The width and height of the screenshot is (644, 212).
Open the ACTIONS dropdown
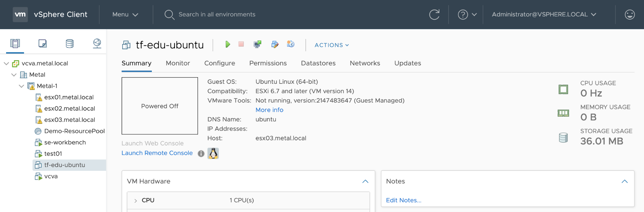click(332, 45)
